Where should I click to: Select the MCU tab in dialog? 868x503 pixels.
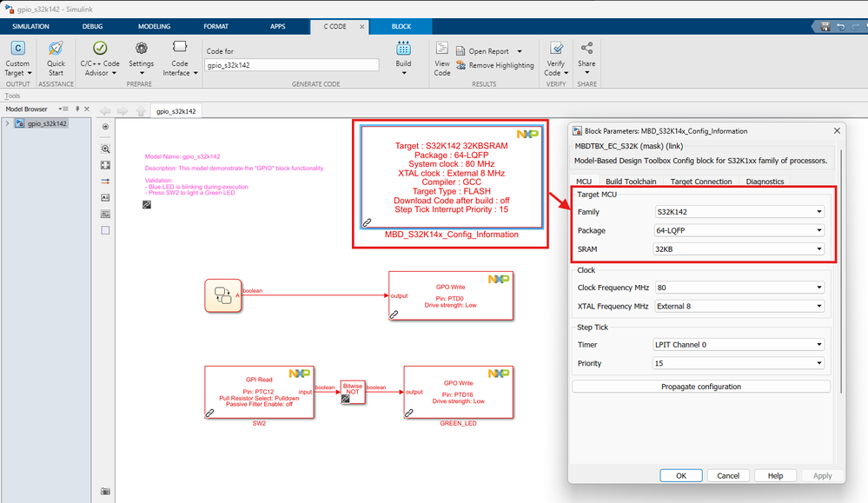point(584,182)
